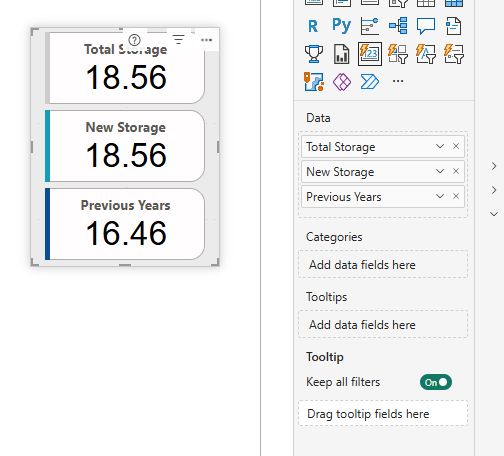Turn off Keep all filters toggle

click(436, 382)
